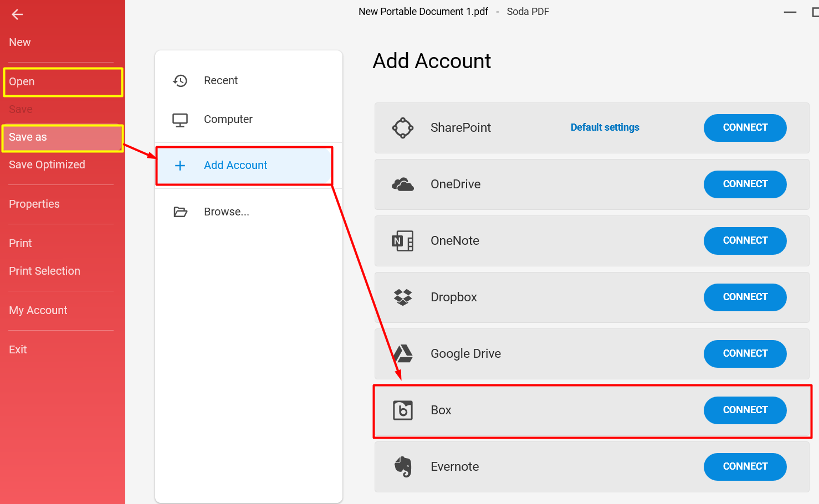819x504 pixels.
Task: Connect the Box account
Action: (x=745, y=410)
